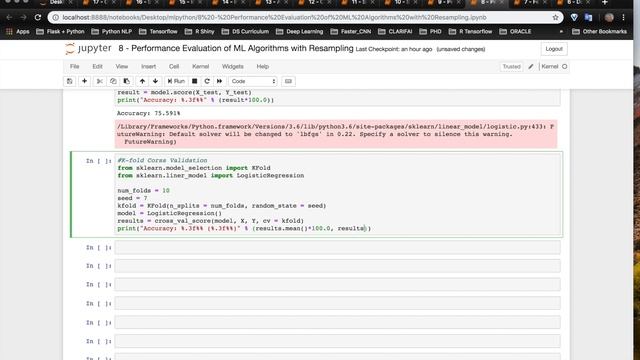Screen dimensions: 640x360
Task: Interrupt the kernel with stop icon
Action: pyautogui.click(x=195, y=81)
